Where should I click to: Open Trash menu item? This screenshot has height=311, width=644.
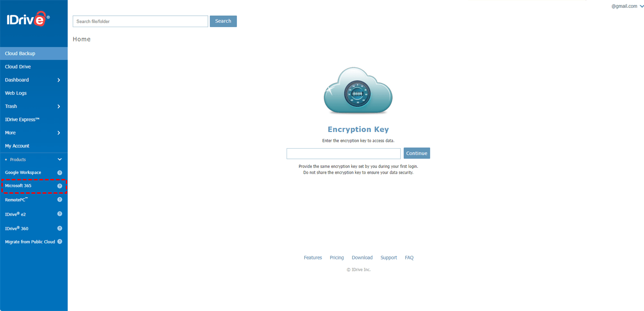coord(11,106)
